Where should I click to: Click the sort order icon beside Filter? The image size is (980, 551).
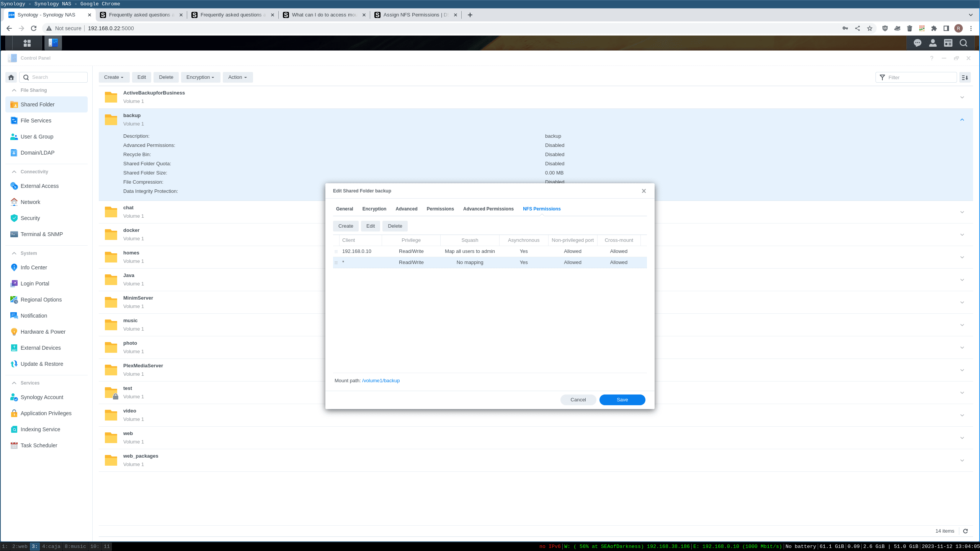[965, 77]
